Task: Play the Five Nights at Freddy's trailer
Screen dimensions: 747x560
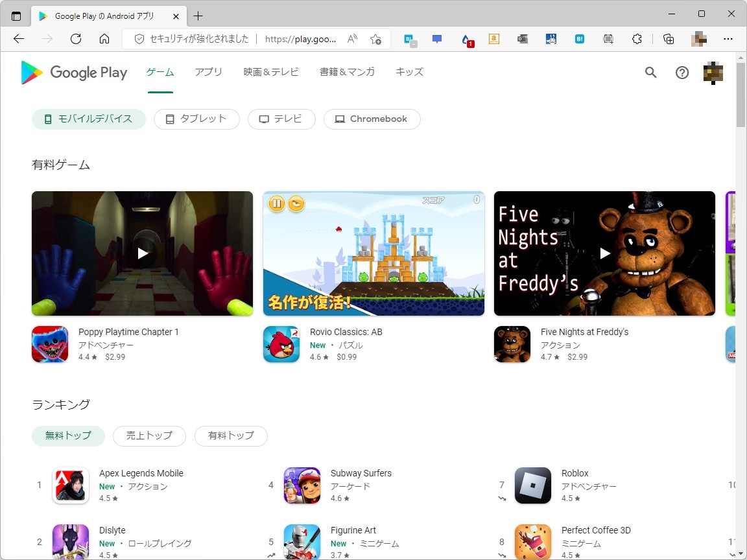Action: point(604,253)
